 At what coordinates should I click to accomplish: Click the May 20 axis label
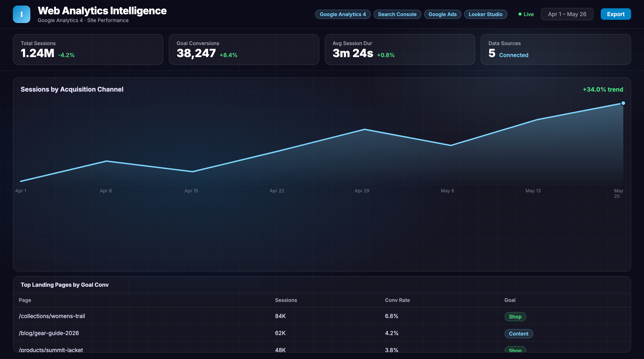pos(618,193)
